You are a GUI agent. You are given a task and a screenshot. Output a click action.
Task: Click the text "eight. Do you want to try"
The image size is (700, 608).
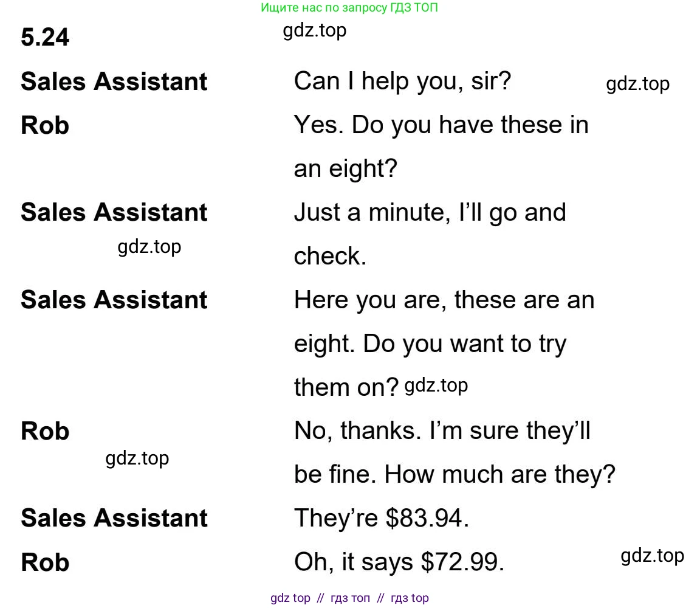430,344
